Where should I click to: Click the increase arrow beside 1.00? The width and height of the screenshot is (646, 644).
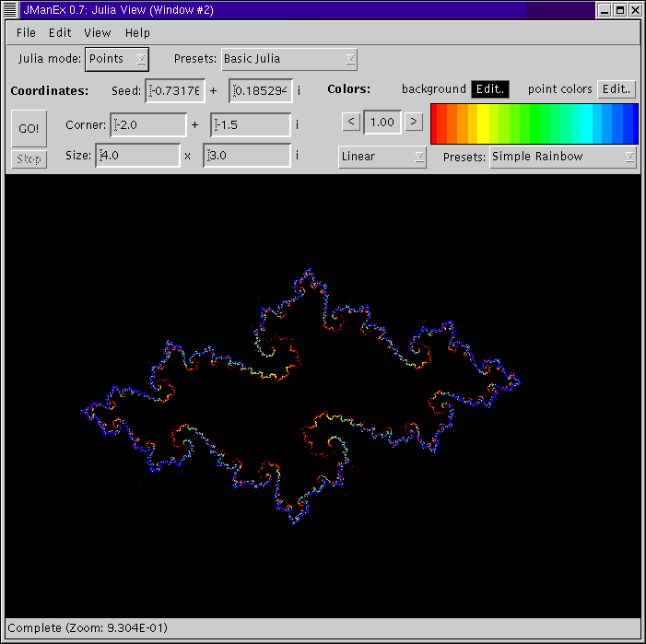coord(414,122)
